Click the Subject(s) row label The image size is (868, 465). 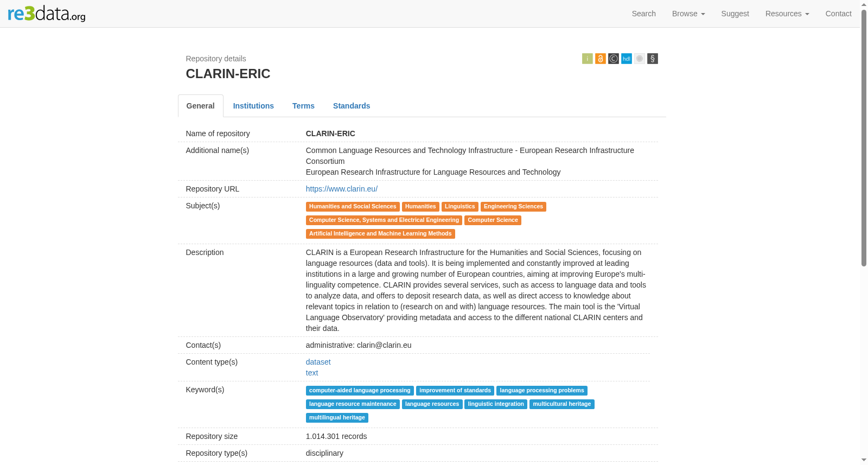coord(203,206)
